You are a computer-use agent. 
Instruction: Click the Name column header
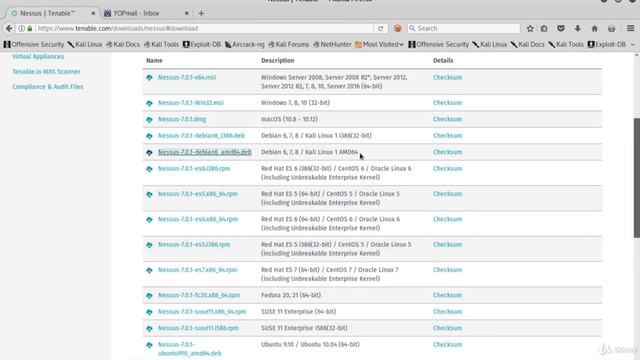click(x=154, y=60)
